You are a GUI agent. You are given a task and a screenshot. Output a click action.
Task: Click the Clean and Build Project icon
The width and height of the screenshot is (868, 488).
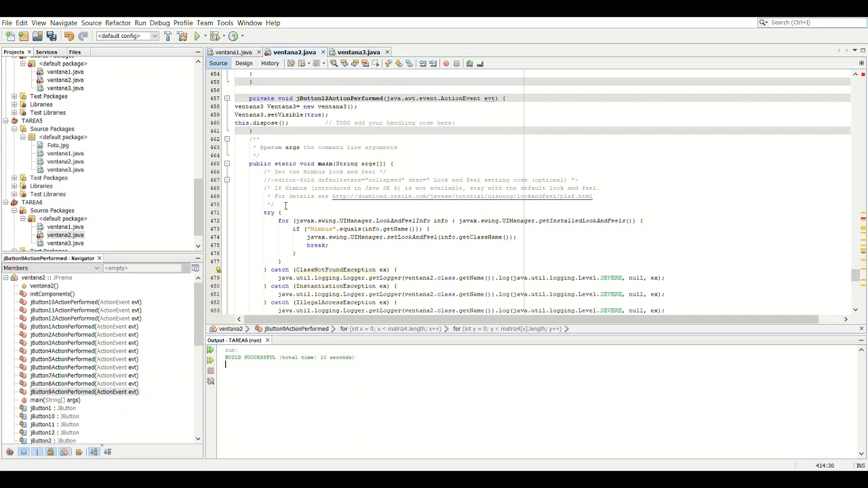coord(182,36)
